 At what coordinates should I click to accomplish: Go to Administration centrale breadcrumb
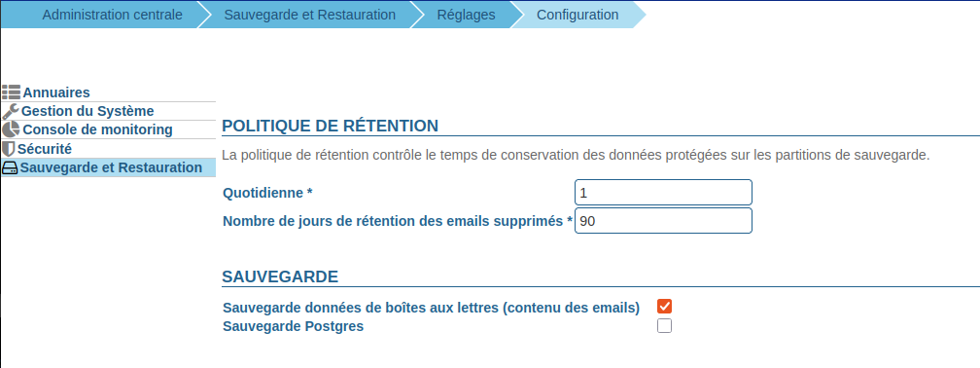(x=113, y=15)
